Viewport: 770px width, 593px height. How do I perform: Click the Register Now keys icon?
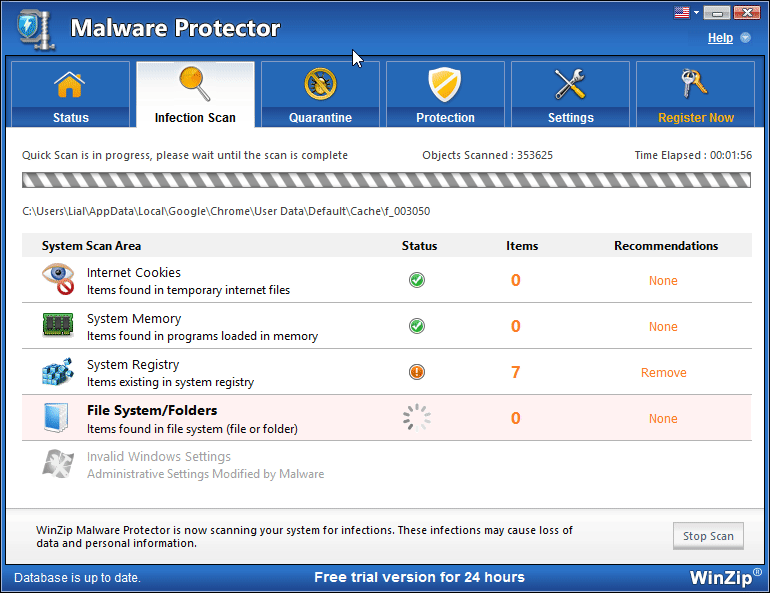tap(694, 83)
